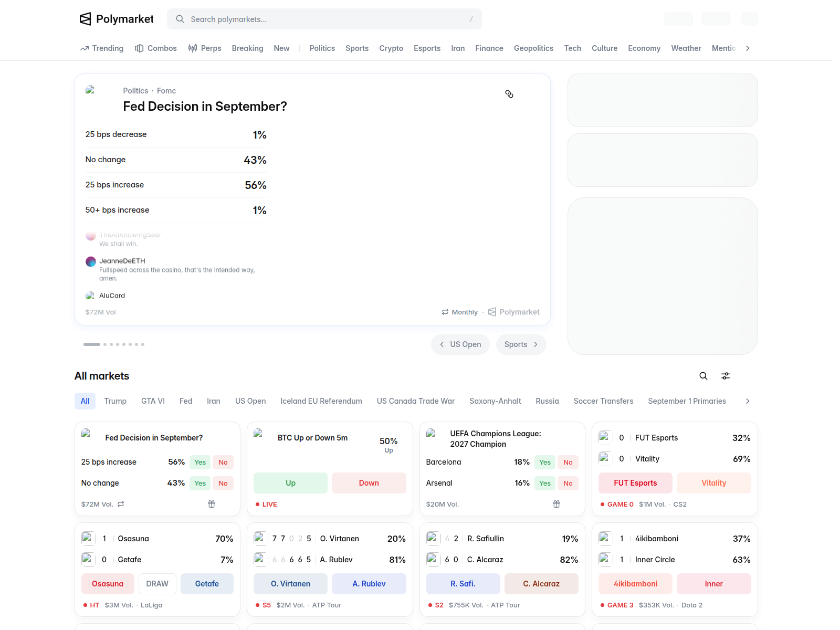Copy link icon on Fed Decision card
Screen dimensions: 840x630
[509, 94]
